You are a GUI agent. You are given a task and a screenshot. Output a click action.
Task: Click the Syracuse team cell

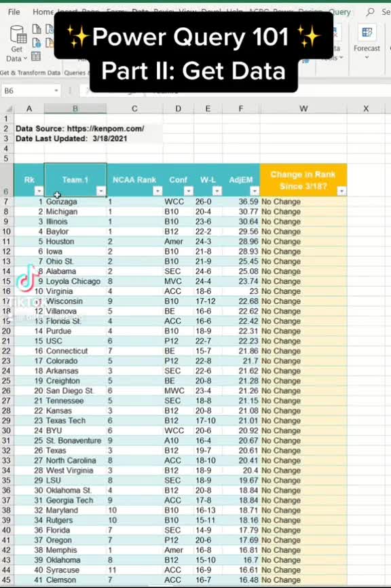tap(75, 570)
